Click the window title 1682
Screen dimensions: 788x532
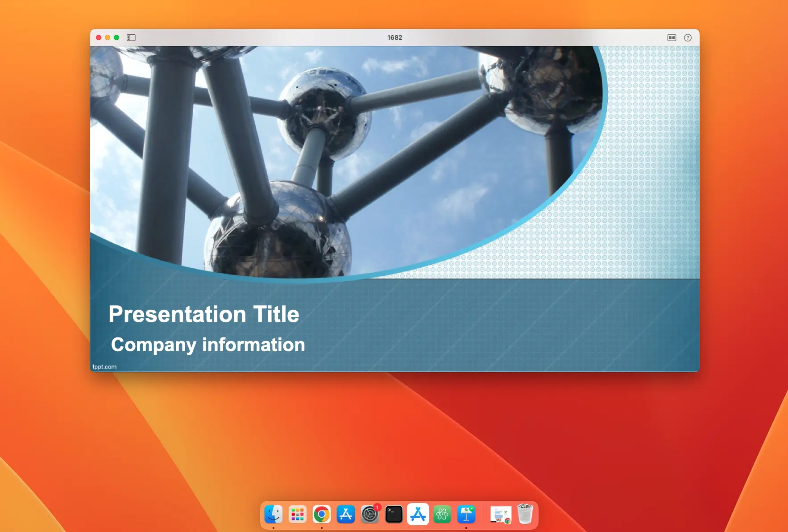coord(395,37)
